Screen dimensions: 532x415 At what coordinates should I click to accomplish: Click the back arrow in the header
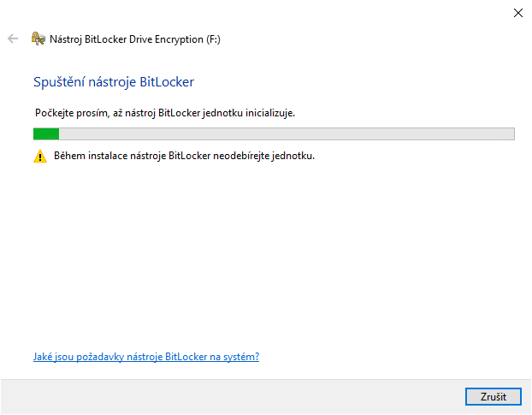coord(13,39)
